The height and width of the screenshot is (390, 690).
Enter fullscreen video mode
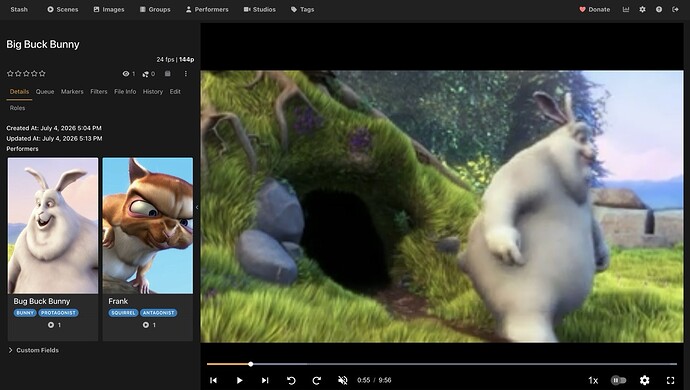670,380
